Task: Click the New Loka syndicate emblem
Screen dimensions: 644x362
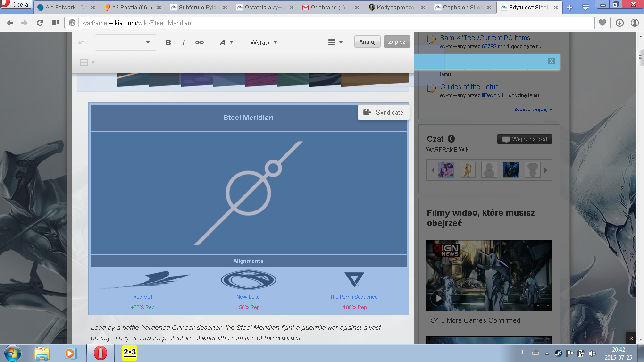Action: pyautogui.click(x=249, y=280)
